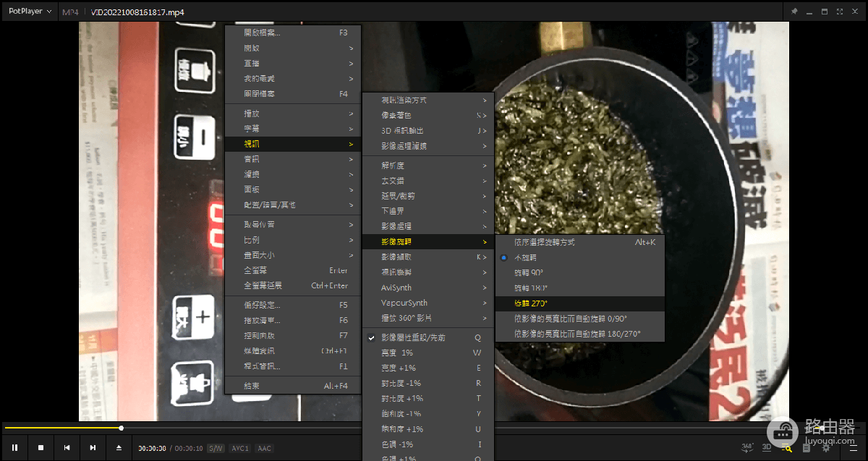Click 亮度 -1% (W) adjustment entry
The height and width of the screenshot is (461, 868).
tap(427, 353)
